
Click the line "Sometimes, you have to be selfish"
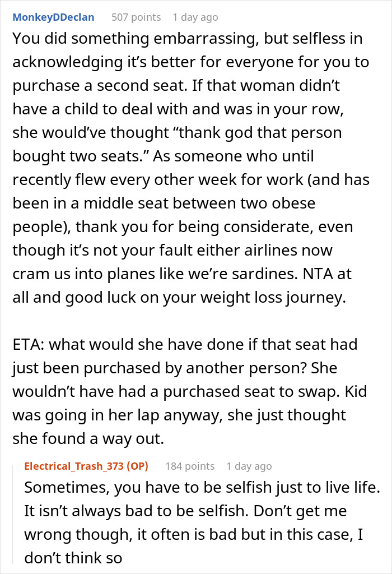200,488
